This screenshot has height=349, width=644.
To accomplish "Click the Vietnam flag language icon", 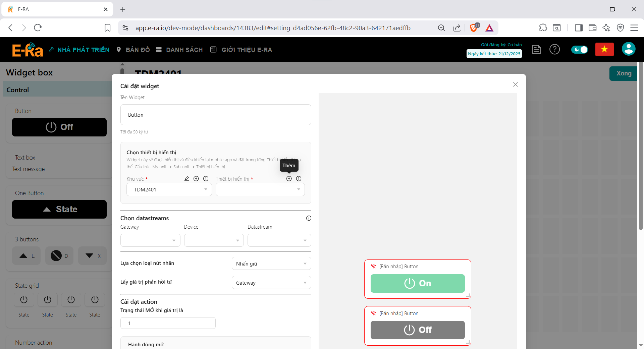I will tap(604, 50).
